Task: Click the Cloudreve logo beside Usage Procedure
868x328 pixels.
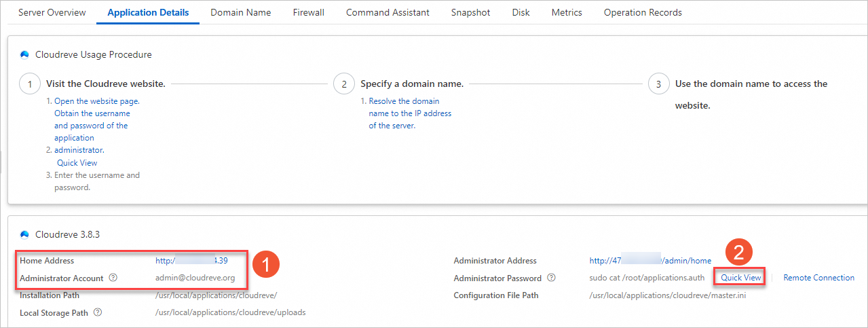Action: [25, 55]
